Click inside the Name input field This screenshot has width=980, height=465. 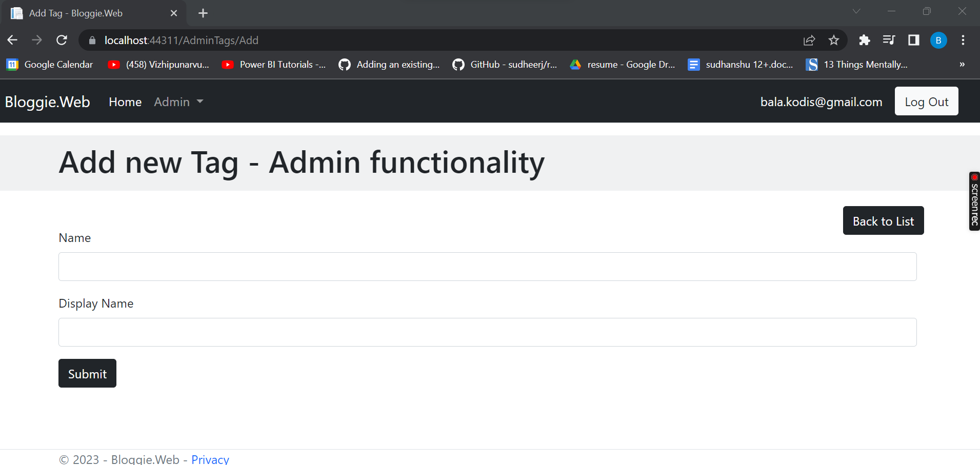[x=487, y=266]
